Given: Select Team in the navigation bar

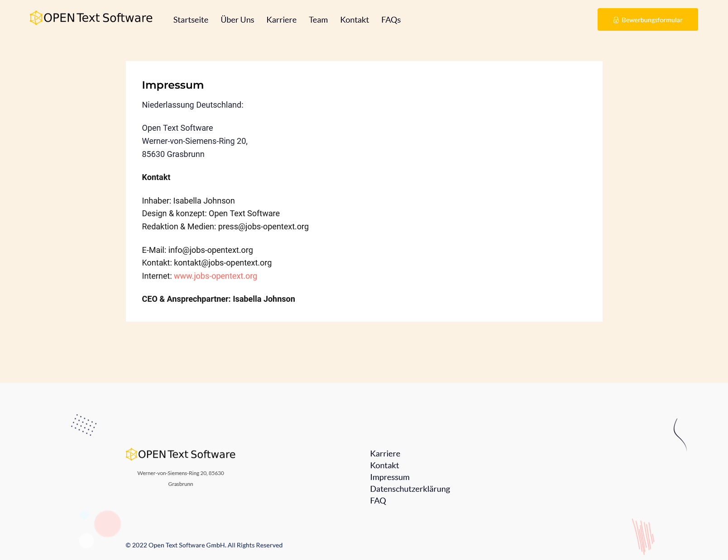Looking at the screenshot, I should click(318, 20).
